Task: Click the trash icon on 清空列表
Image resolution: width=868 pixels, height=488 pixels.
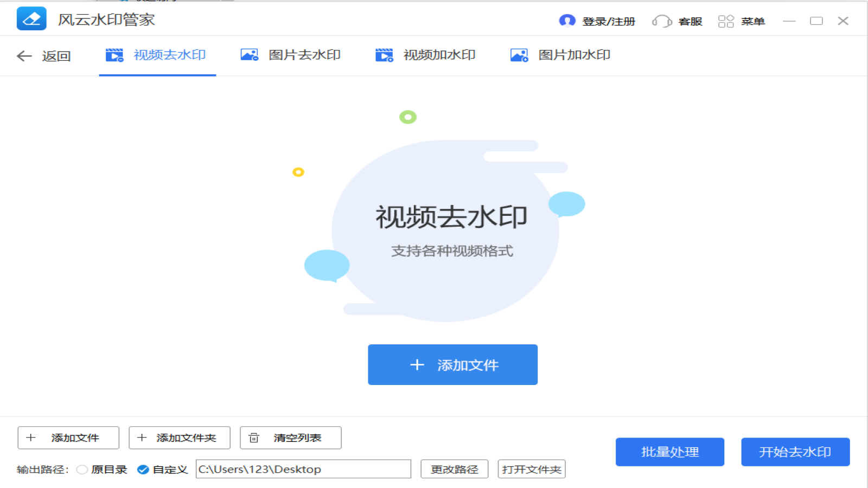Action: (253, 438)
